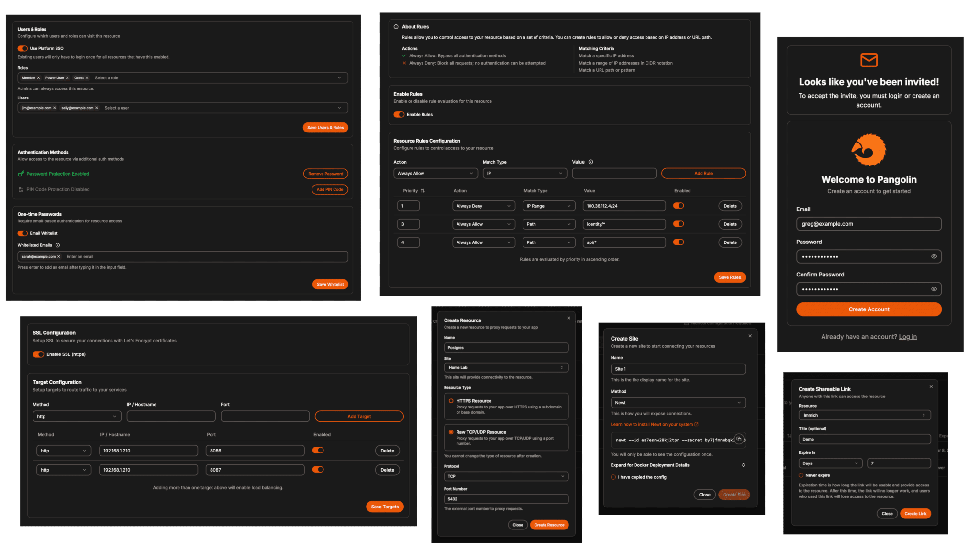Click the Log in link

908,337
